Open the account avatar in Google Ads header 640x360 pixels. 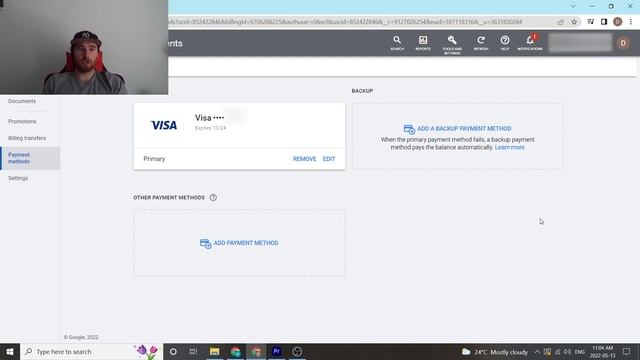[623, 43]
